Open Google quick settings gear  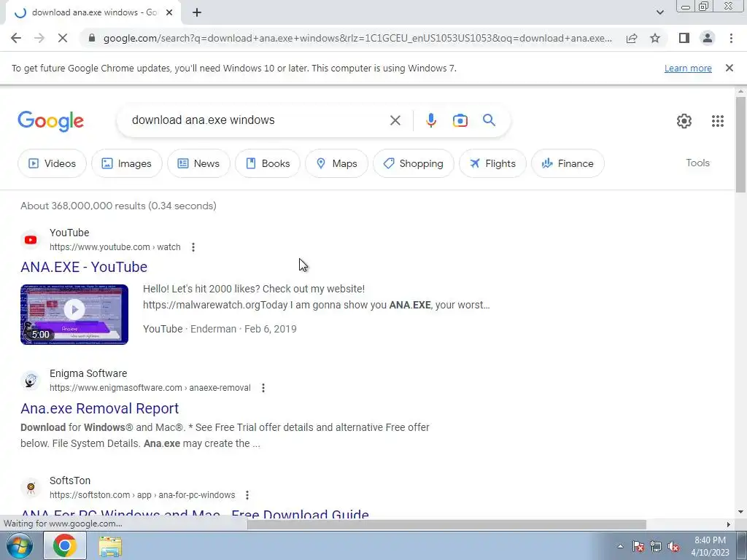coord(684,121)
